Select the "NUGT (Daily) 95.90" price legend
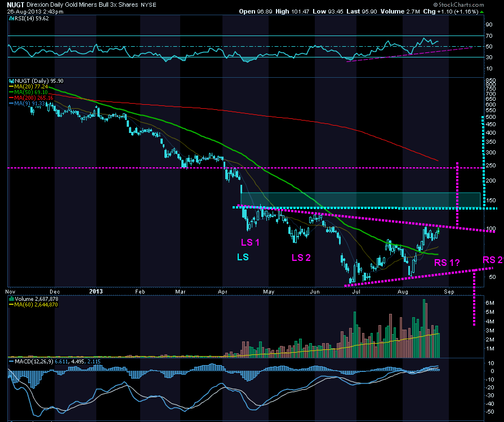Image resolution: width=504 pixels, height=422 pixels. click(36, 81)
